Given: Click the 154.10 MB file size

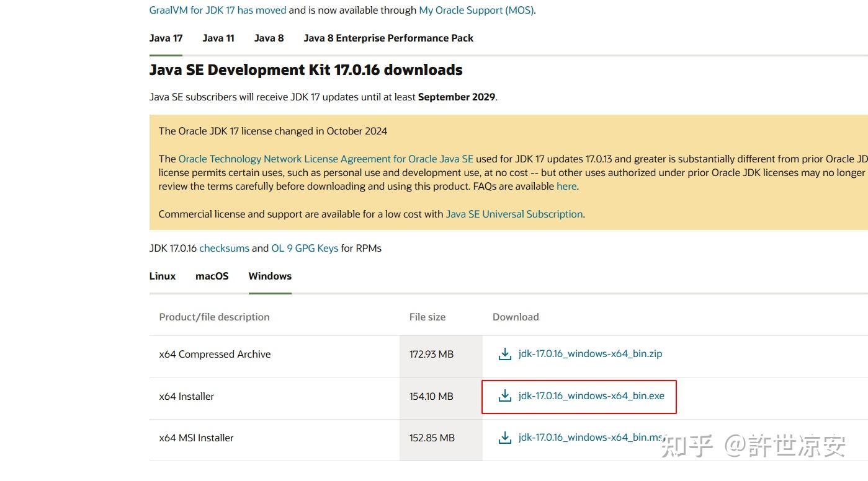Looking at the screenshot, I should point(431,396).
